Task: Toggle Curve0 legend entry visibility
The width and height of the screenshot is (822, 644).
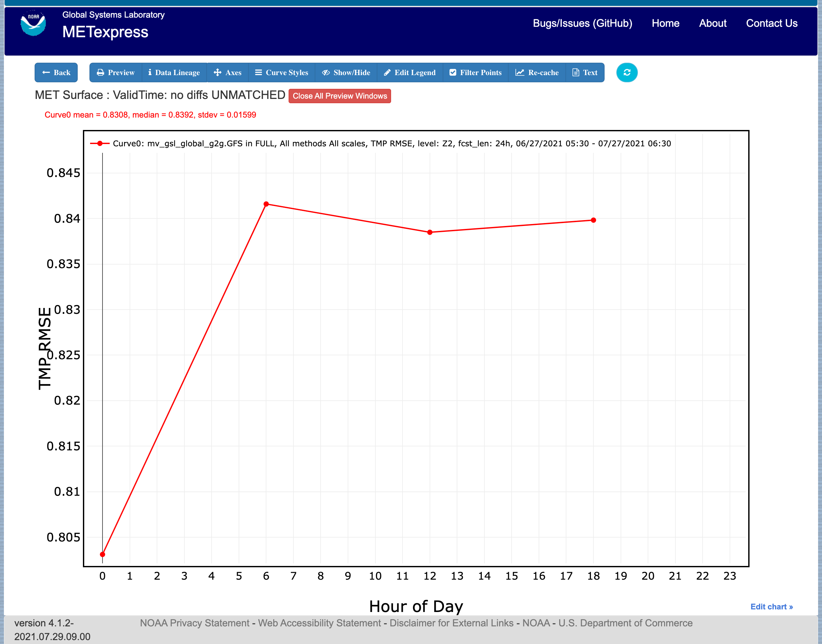Action: tap(381, 144)
